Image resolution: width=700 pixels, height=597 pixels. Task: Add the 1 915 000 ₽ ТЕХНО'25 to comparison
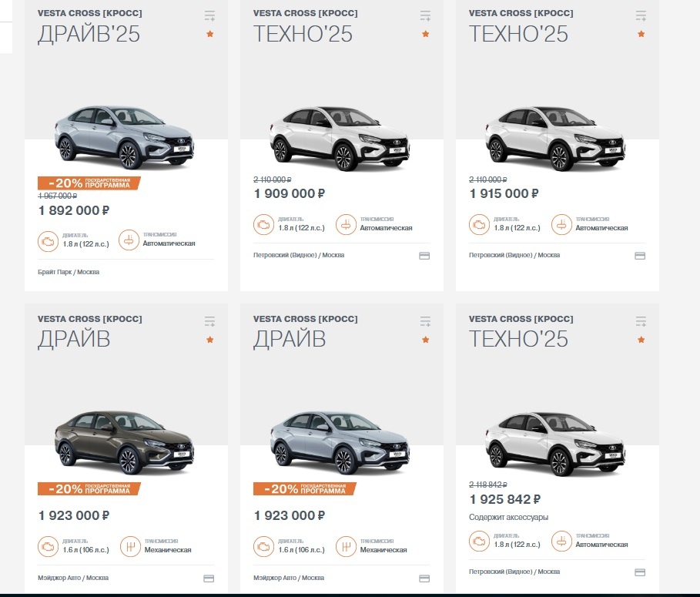pyautogui.click(x=641, y=15)
